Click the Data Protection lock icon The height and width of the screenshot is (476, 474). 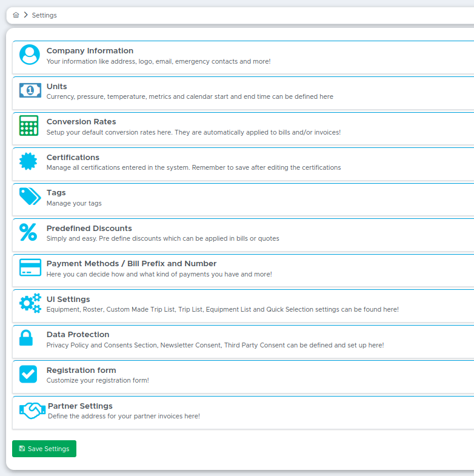coord(26,338)
